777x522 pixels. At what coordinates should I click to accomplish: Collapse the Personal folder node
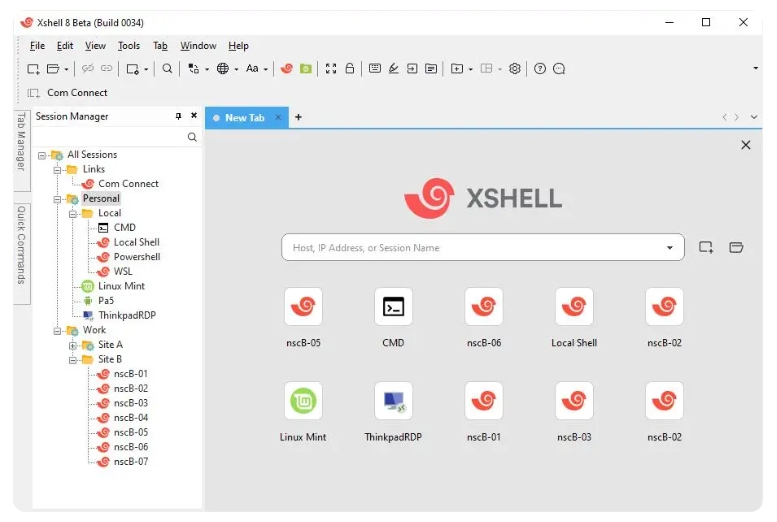click(x=57, y=199)
